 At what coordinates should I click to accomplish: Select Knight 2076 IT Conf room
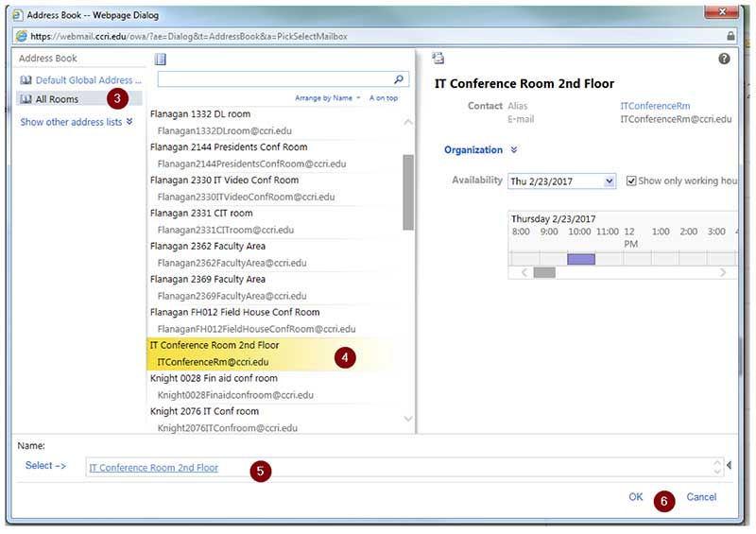(x=276, y=420)
